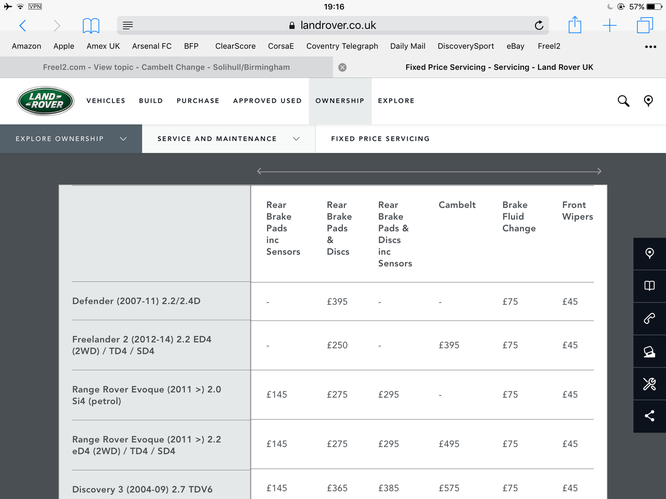
Task: Click the address bar URL field
Action: coord(333,25)
